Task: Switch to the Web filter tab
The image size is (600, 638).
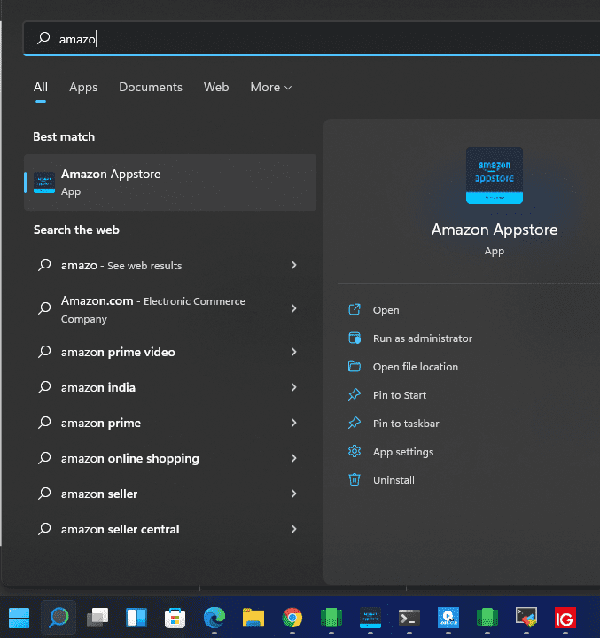Action: pyautogui.click(x=216, y=87)
